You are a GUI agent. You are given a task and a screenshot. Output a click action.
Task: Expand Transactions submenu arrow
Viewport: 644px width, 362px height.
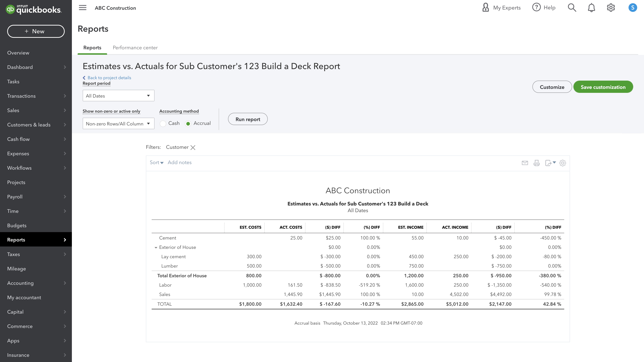pos(65,96)
